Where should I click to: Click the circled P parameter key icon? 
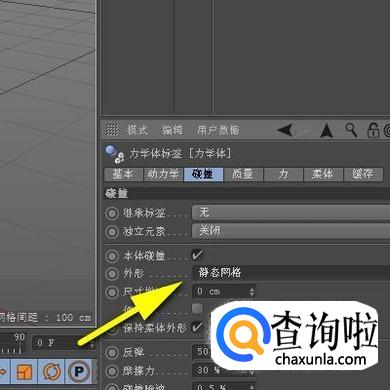tap(79, 371)
